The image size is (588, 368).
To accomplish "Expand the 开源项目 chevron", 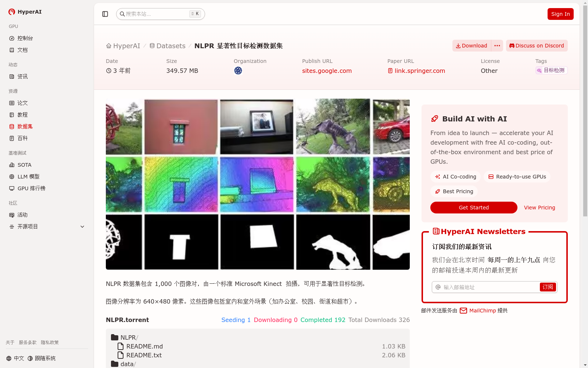I will tap(82, 227).
